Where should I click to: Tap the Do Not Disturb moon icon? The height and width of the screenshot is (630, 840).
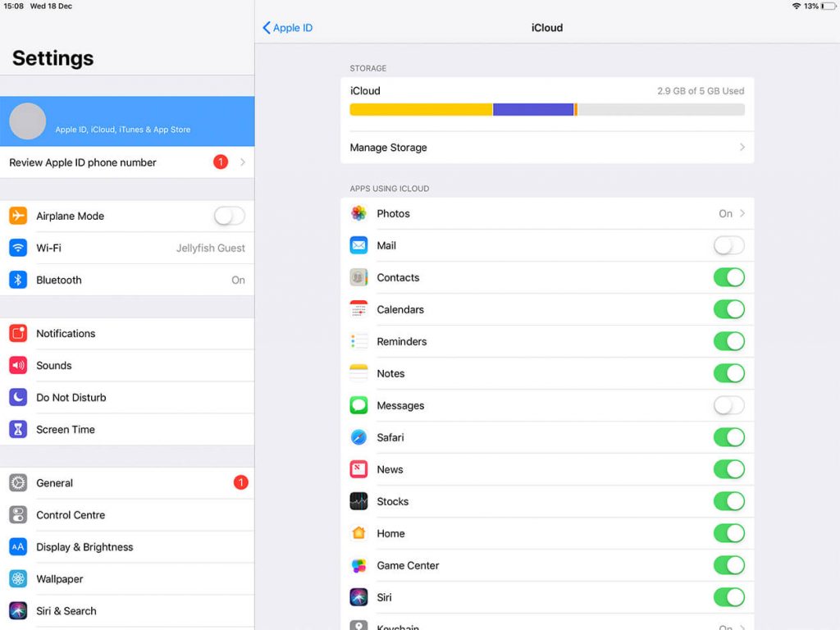coord(18,398)
